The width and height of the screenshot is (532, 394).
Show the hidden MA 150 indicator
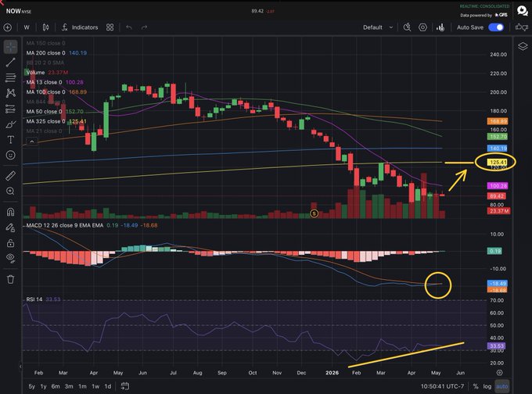45,43
